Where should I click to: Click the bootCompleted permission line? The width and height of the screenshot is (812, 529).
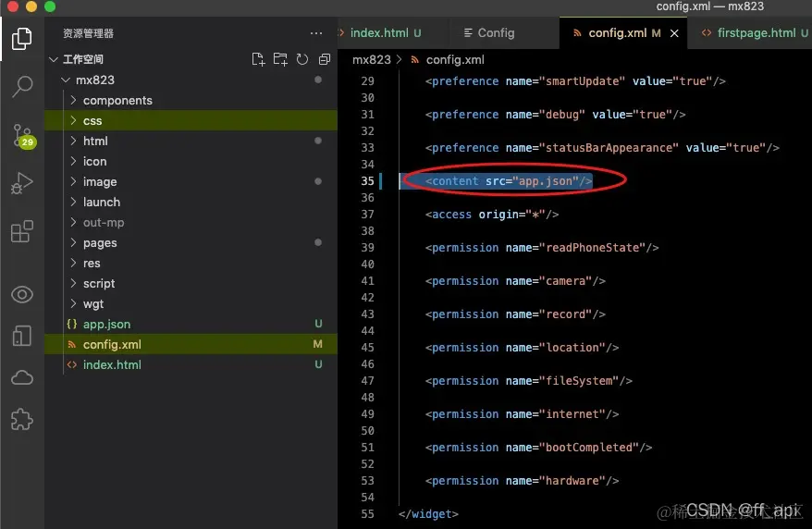point(538,448)
